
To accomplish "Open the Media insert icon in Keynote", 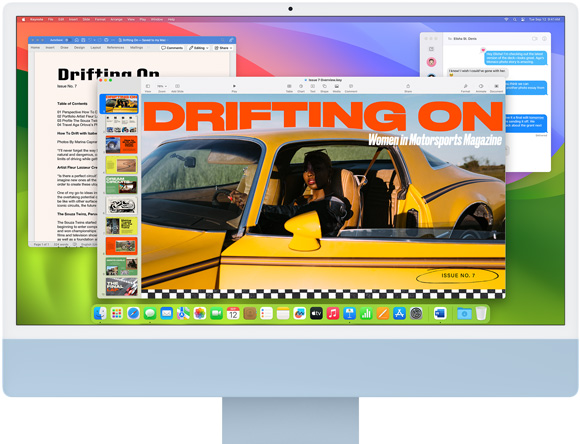I will coord(337,88).
